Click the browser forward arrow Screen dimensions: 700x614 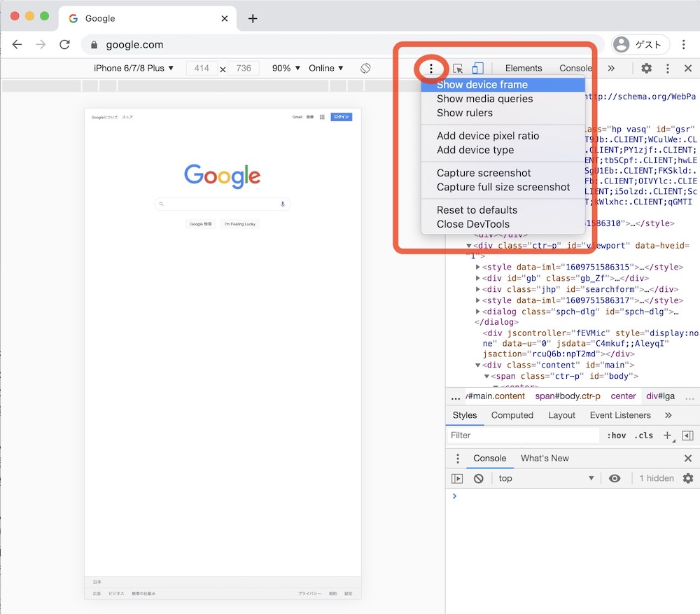pos(41,44)
